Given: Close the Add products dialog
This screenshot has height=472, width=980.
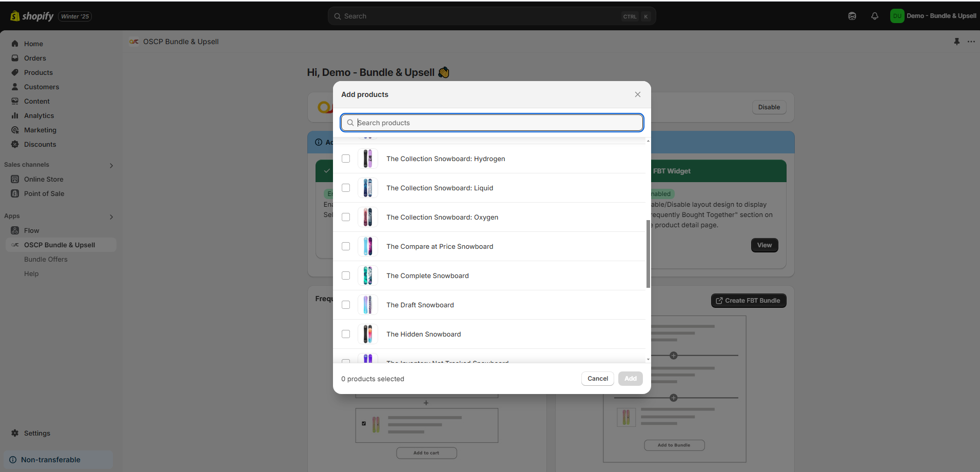Looking at the screenshot, I should 637,94.
